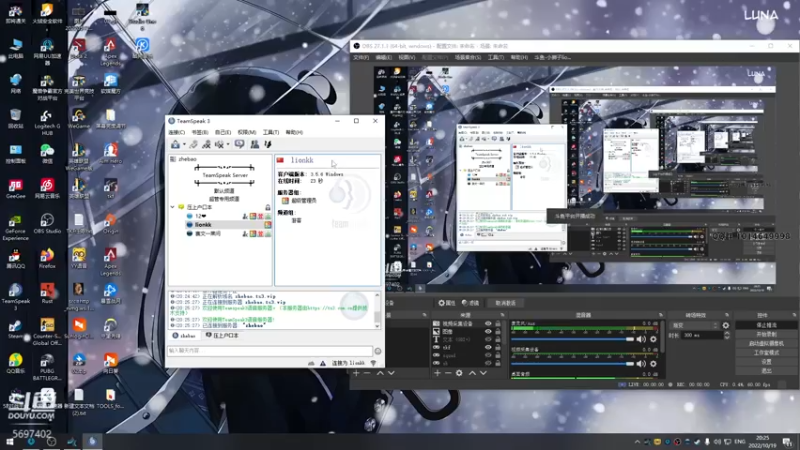Open source properties gear in OBS sources toolbar
800x450 pixels.
[x=459, y=373]
